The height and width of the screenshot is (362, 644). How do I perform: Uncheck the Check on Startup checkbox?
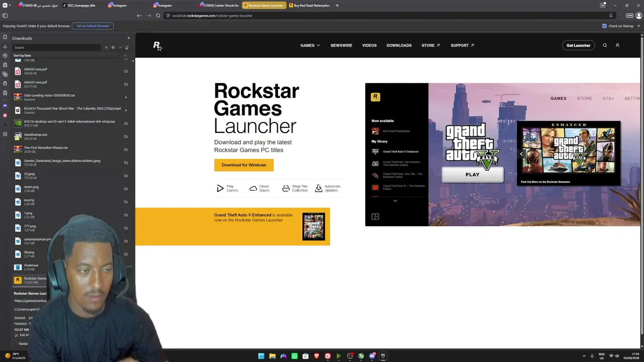(604, 26)
